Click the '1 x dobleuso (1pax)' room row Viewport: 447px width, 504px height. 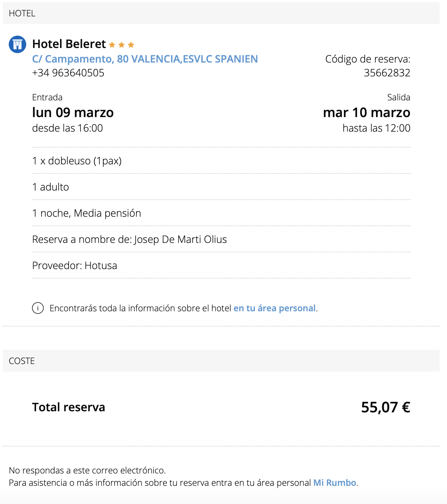(x=221, y=161)
